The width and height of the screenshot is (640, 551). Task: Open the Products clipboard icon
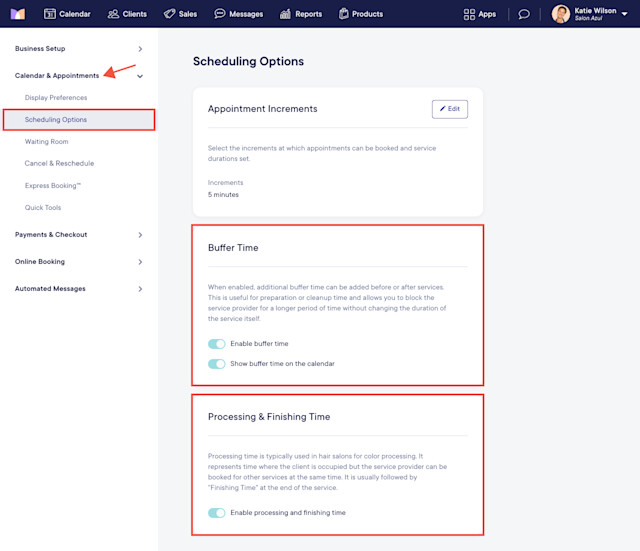click(344, 13)
